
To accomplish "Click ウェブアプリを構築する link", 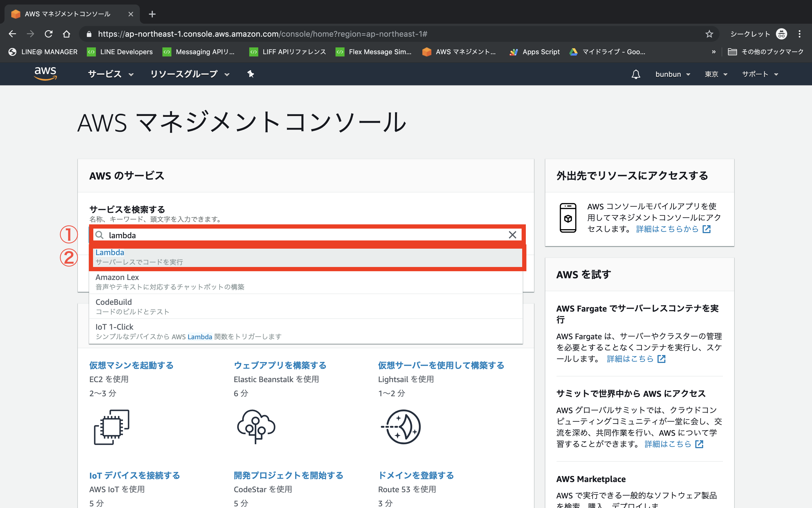I will pyautogui.click(x=280, y=365).
